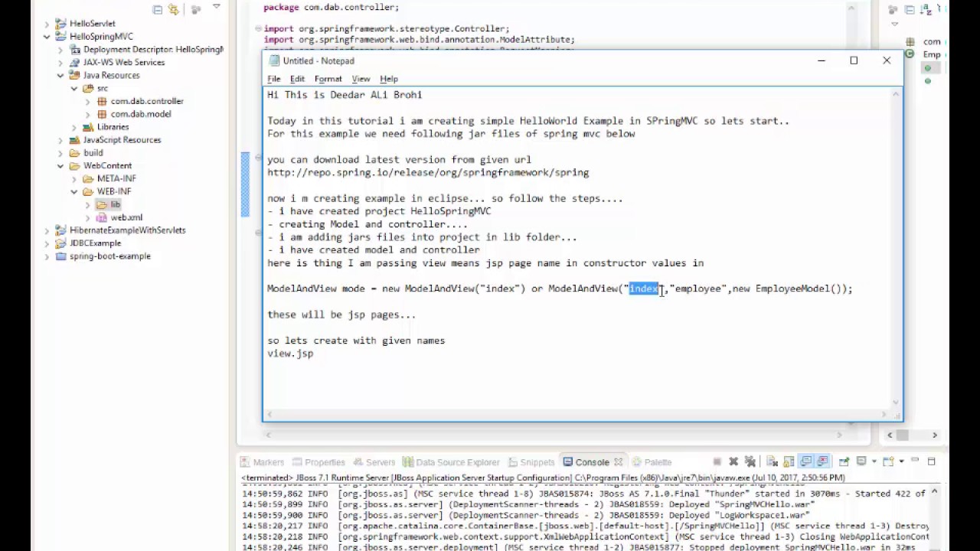Image resolution: width=980 pixels, height=551 pixels.
Task: Clear the Console output
Action: 772,461
